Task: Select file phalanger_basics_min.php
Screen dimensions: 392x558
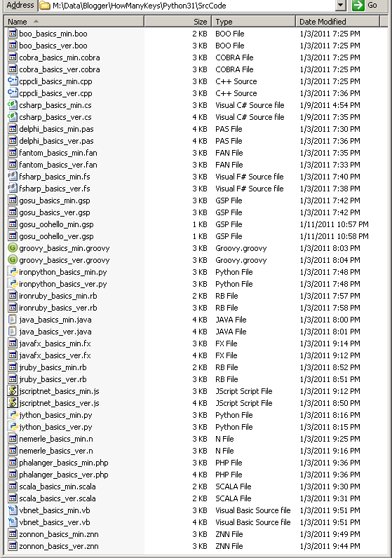Action: [x=64, y=463]
